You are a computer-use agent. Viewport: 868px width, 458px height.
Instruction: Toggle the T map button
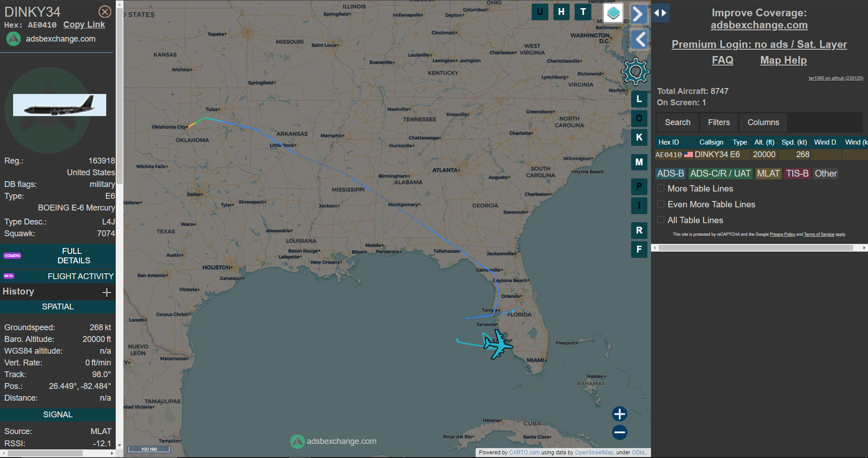(x=583, y=12)
